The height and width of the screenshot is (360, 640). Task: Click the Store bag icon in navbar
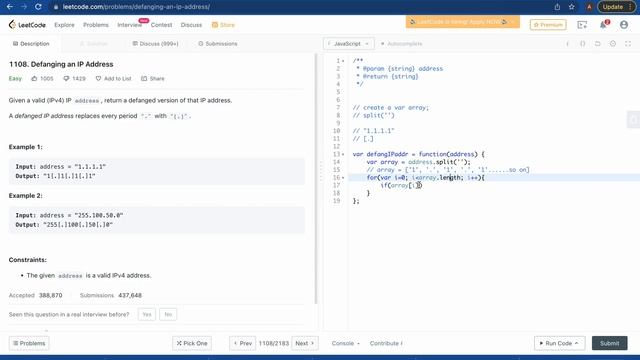pyautogui.click(x=215, y=25)
